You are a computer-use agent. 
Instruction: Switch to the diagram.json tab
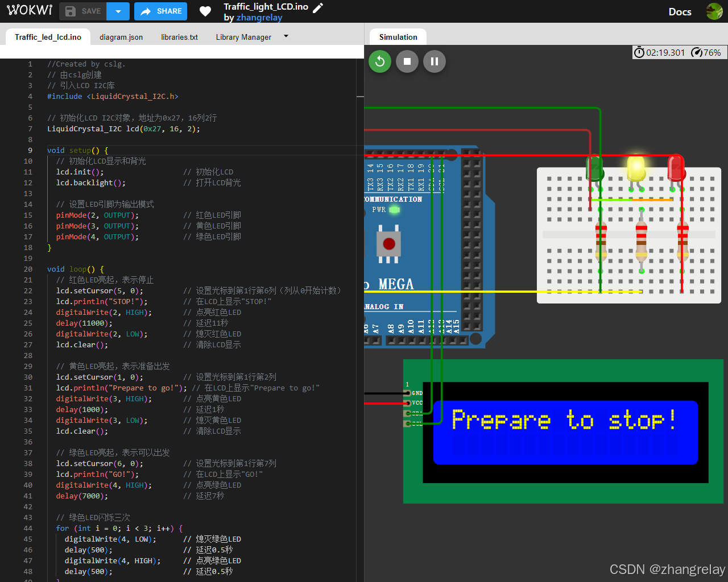click(121, 37)
